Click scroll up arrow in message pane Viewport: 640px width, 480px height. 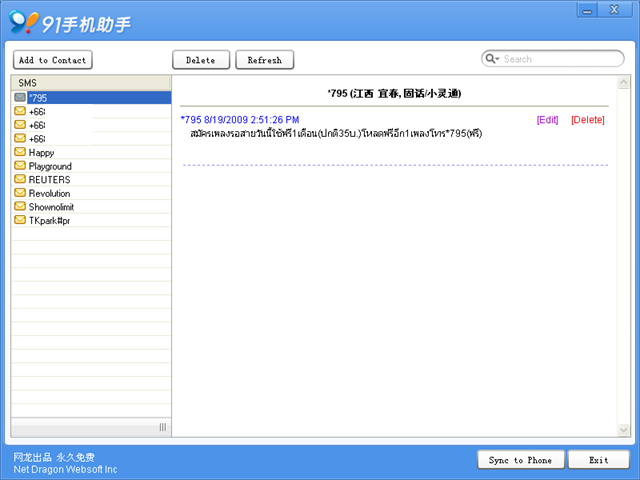623,82
